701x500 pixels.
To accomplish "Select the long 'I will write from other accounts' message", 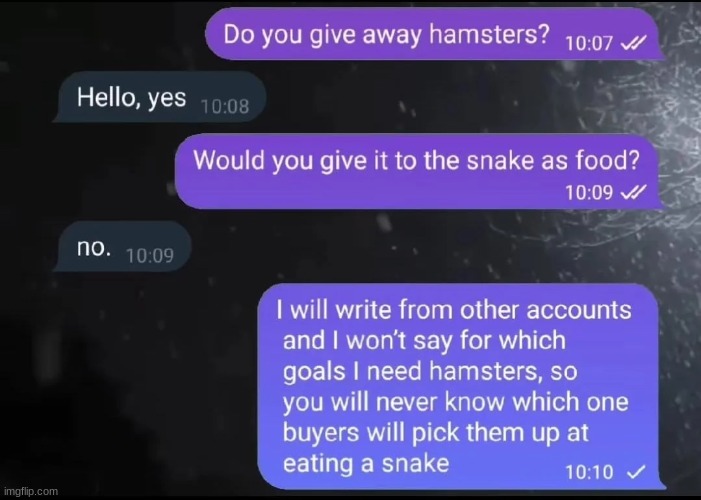I will [x=460, y=386].
